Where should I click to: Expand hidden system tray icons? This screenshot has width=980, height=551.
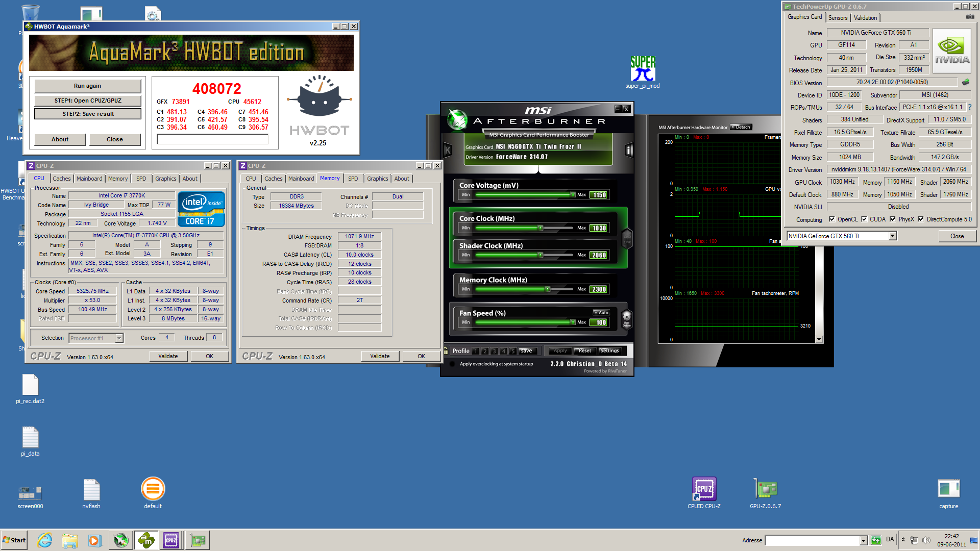pyautogui.click(x=903, y=540)
